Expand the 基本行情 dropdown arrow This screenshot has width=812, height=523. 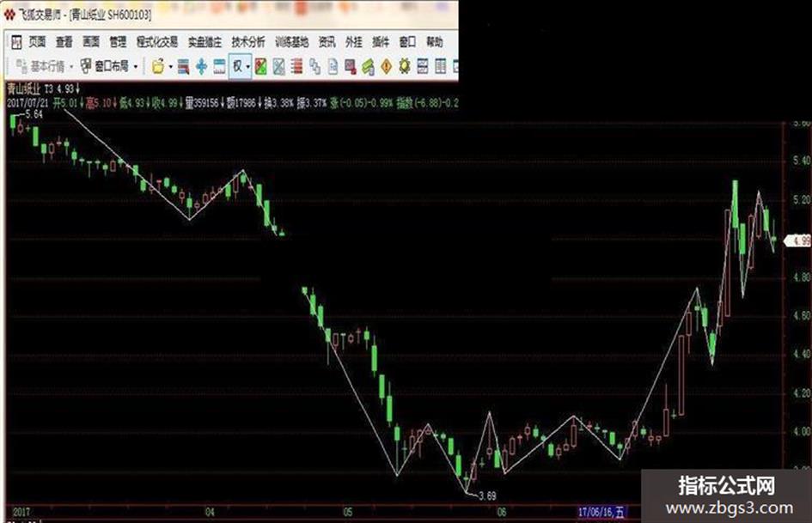71,67
